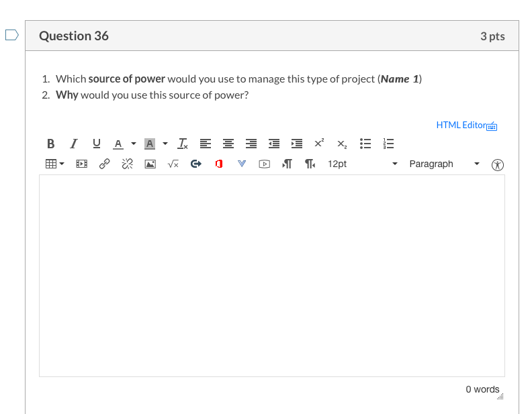The width and height of the screenshot is (532, 414).
Task: Click the external tool arrow icon
Action: [x=195, y=164]
